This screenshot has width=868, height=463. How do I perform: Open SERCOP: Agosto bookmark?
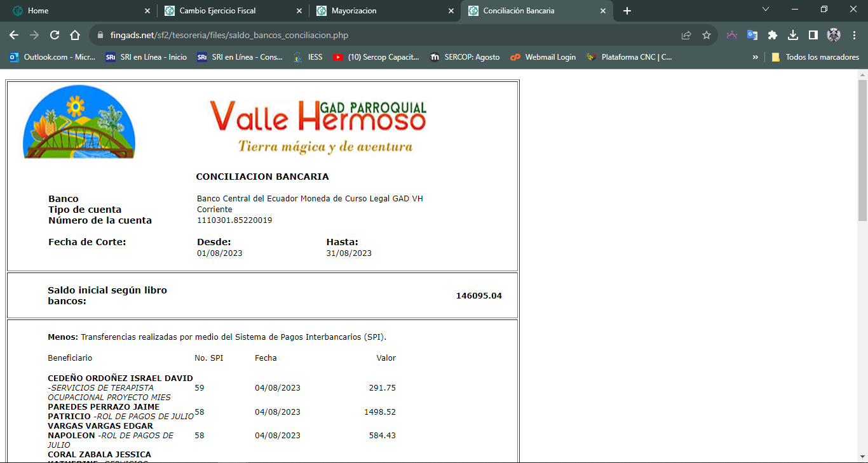coord(465,57)
